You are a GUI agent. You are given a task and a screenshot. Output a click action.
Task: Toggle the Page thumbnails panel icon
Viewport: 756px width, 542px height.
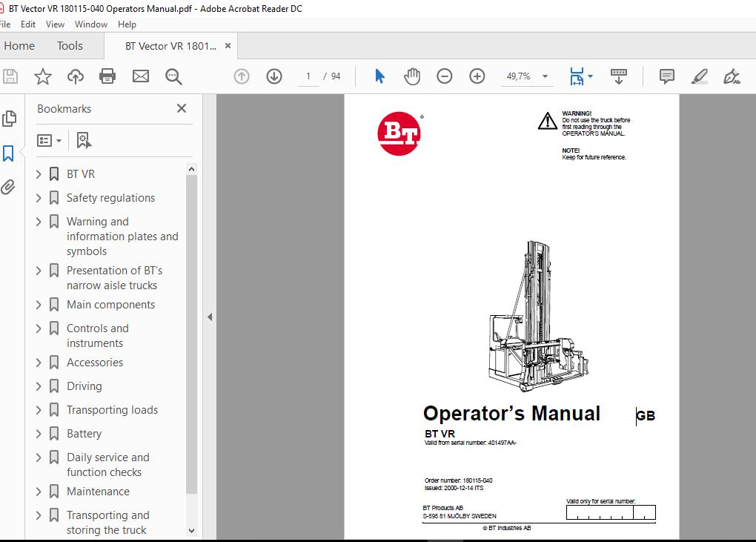pos(9,119)
